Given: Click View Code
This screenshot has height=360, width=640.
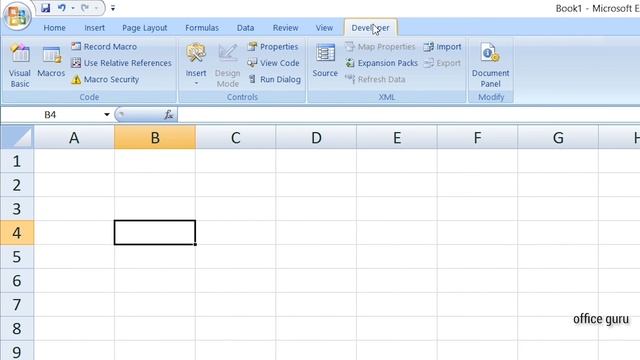Looking at the screenshot, I should point(273,63).
